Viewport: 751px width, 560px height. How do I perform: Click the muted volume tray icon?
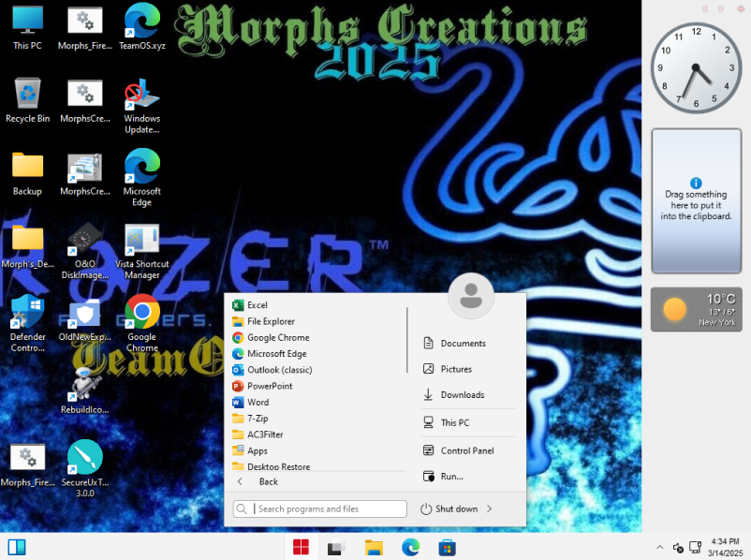[678, 547]
